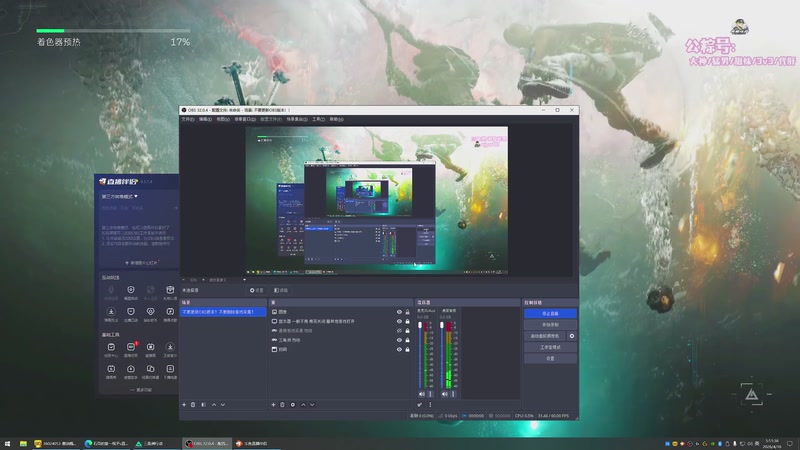
Task: Open advanced audio properties icon below the mixer
Action: click(x=419, y=405)
